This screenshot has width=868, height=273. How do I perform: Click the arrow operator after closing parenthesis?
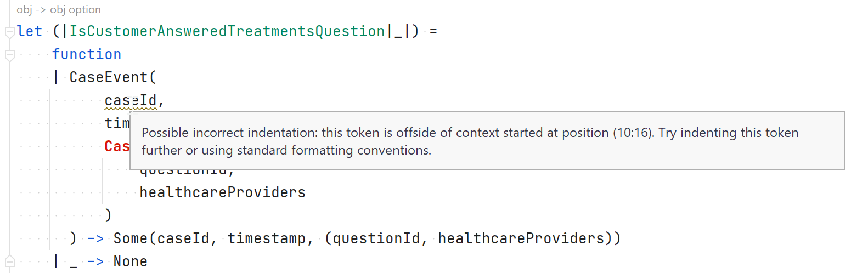point(95,238)
